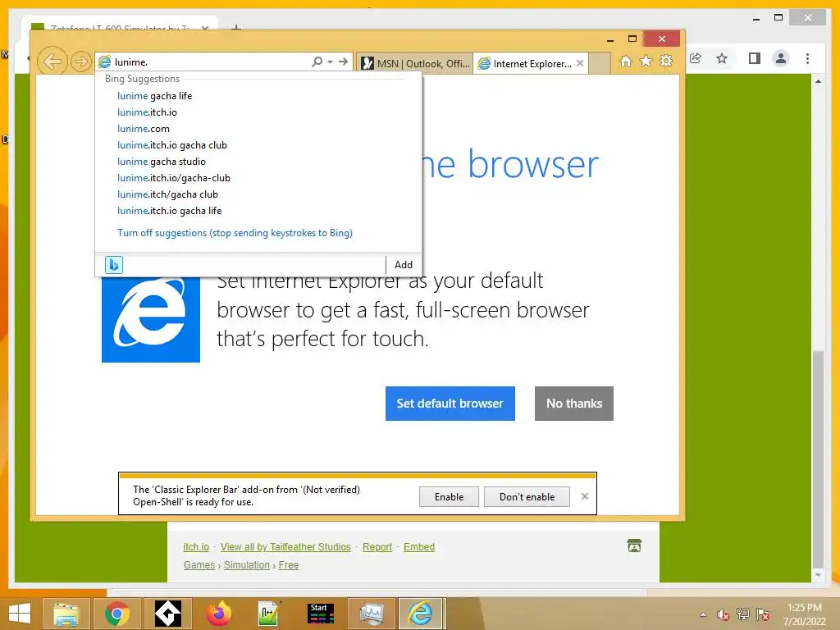Click the Chrome scrollbar up arrow
Viewport: 840px width, 630px height.
(818, 81)
